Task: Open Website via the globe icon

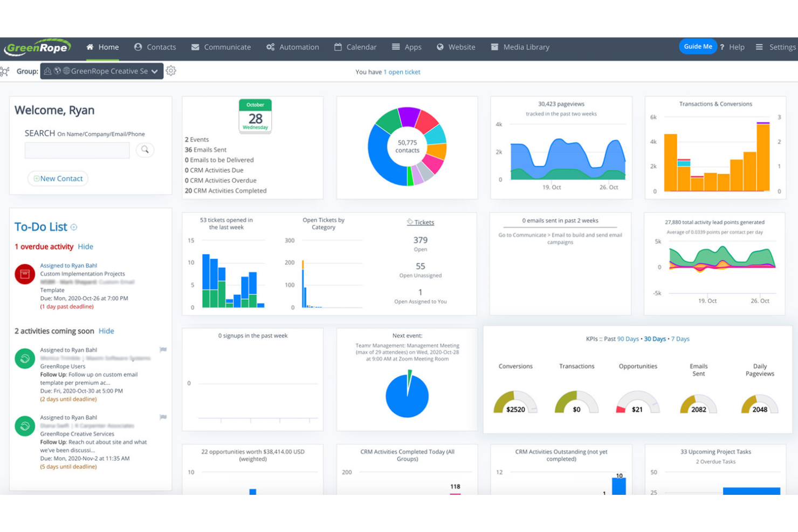Action: (441, 47)
